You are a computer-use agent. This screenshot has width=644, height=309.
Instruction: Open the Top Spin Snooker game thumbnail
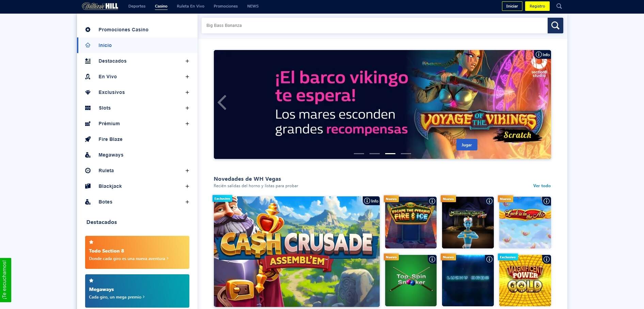click(411, 281)
